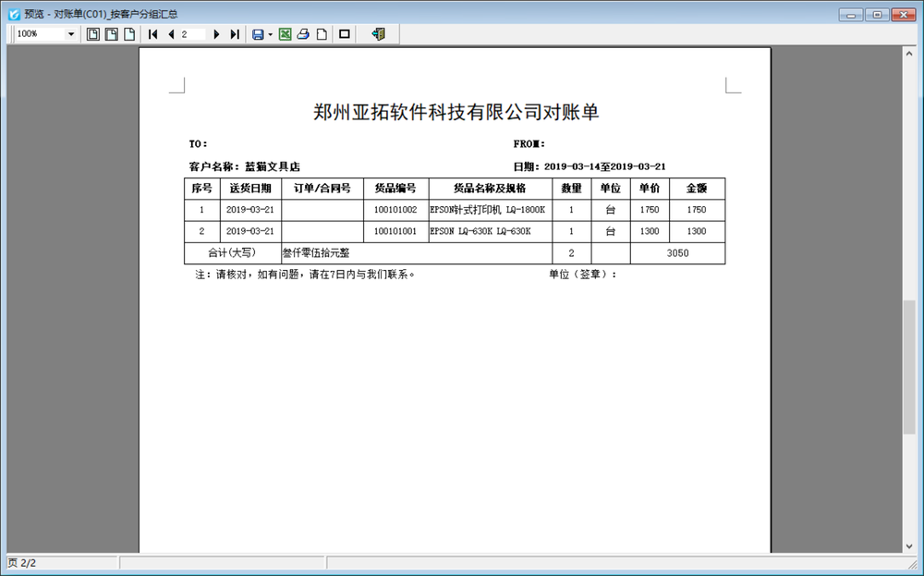
Task: Click the report title heading text
Action: coord(456,113)
